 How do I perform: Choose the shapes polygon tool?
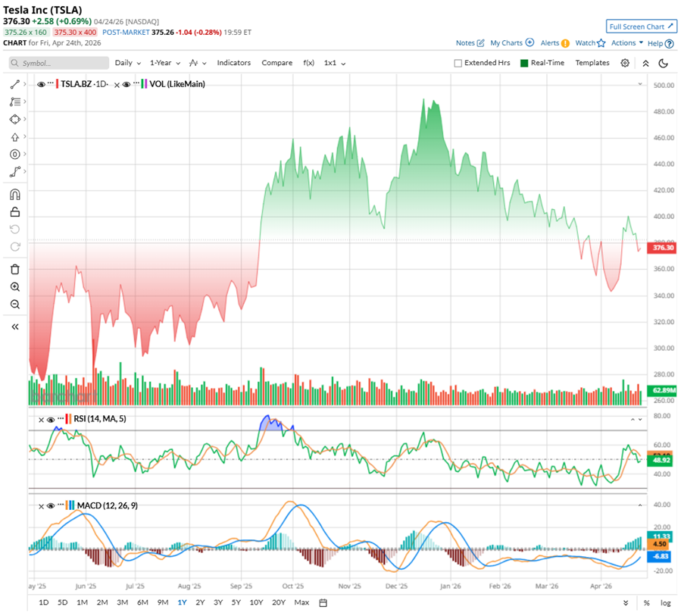tap(15, 119)
